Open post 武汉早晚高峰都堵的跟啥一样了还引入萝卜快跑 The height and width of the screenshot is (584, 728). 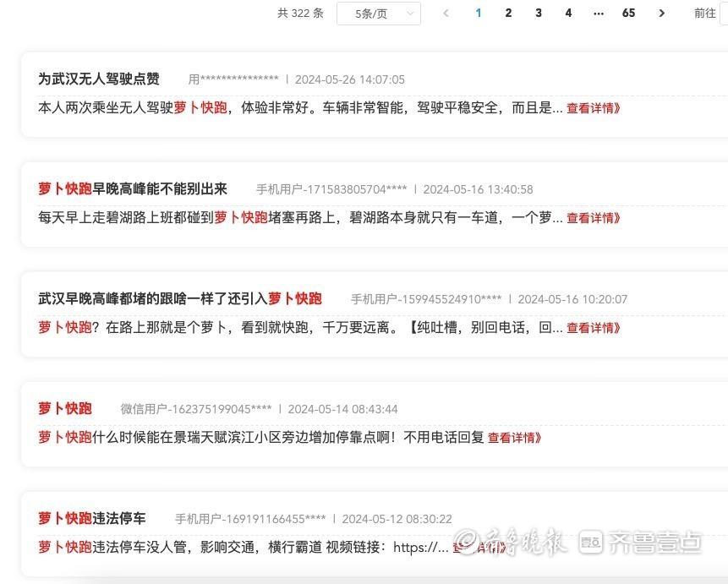(x=180, y=298)
